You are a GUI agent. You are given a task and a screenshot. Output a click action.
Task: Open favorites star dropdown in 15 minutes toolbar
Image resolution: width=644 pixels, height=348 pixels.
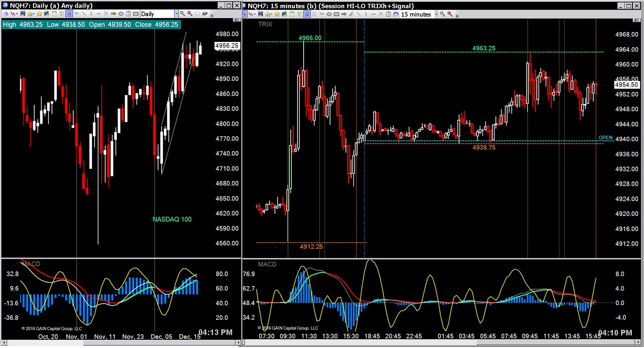point(272,14)
